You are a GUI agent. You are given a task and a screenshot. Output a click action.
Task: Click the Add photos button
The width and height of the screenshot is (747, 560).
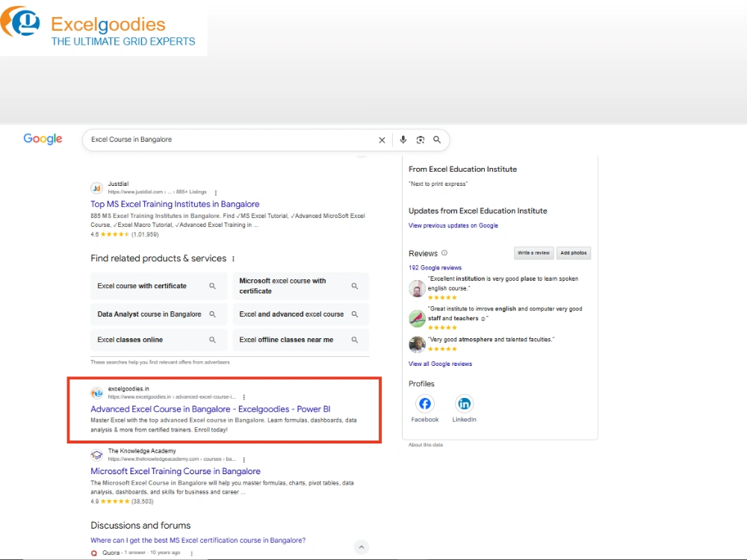point(574,253)
